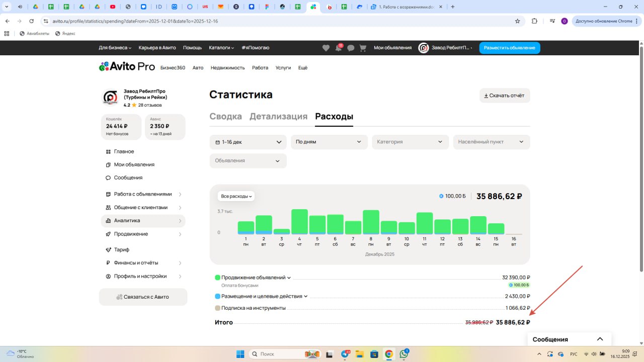
Task: Open Карьера в Авито link
Action: 157,48
